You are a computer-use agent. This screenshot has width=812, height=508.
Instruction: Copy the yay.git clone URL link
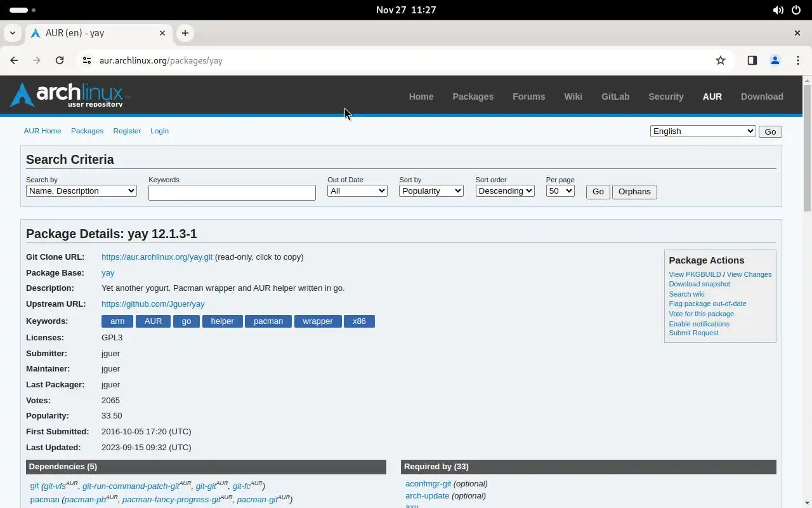pyautogui.click(x=157, y=257)
